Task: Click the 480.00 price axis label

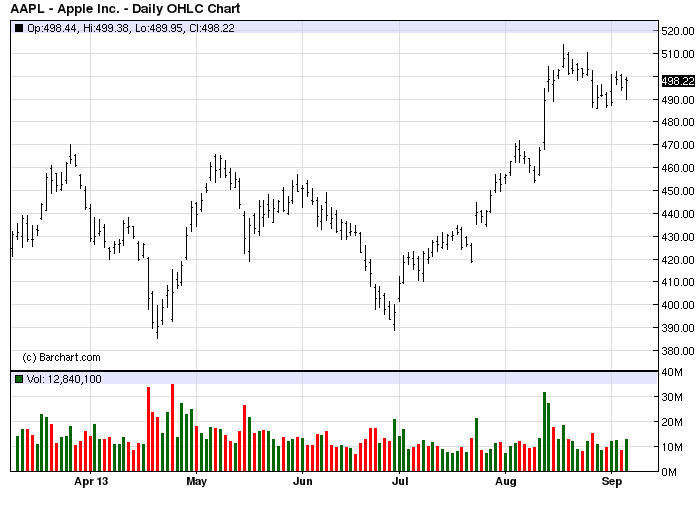Action: click(x=678, y=122)
